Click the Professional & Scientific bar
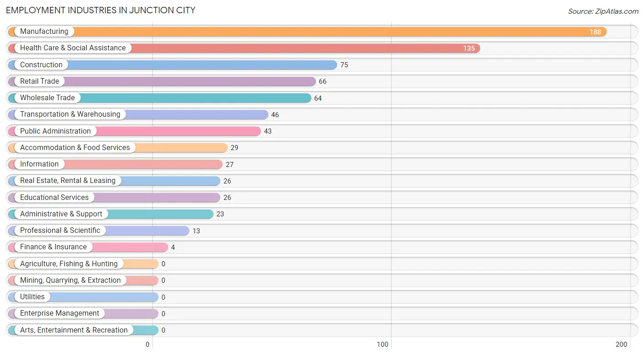 98,231
